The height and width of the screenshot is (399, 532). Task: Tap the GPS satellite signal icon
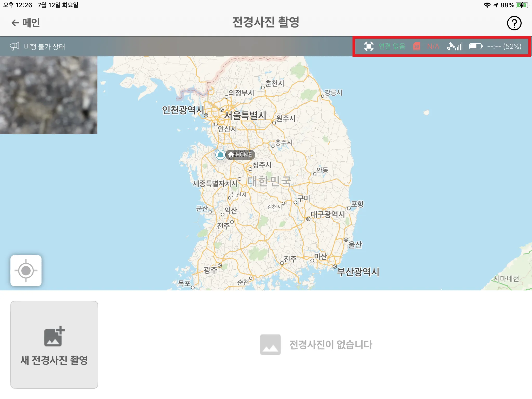[x=454, y=46]
